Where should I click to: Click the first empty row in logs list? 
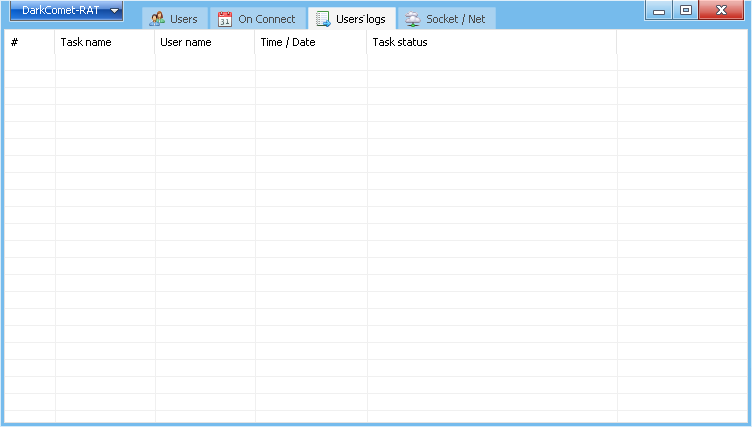300,62
